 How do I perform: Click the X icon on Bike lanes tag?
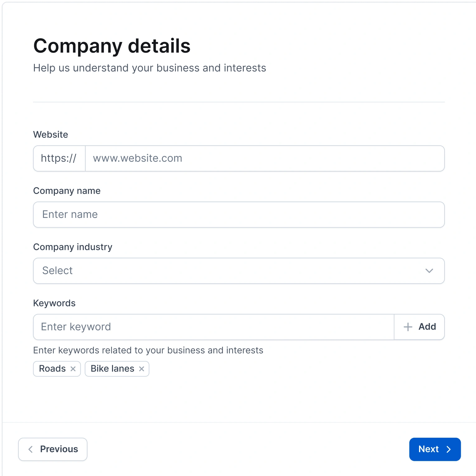(x=142, y=369)
